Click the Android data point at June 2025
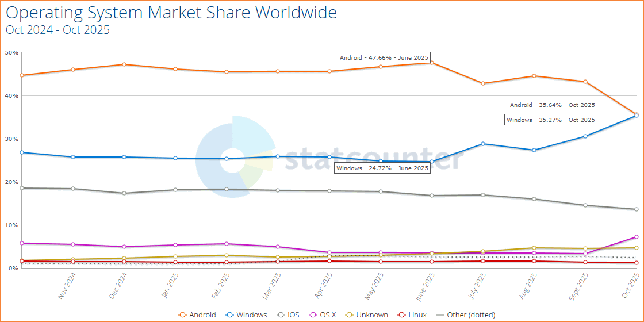This screenshot has height=322, width=644. click(x=431, y=62)
